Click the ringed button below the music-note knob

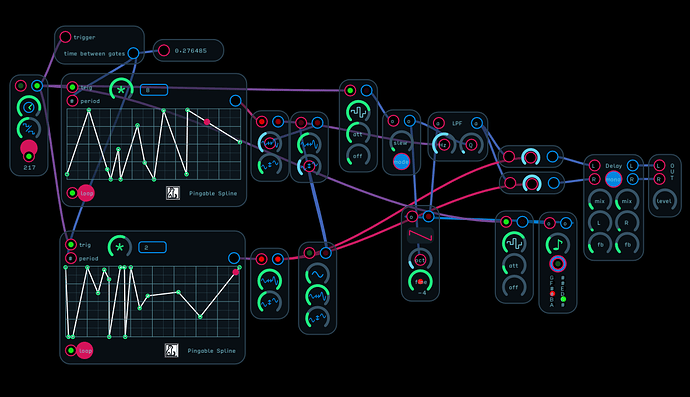click(558, 264)
